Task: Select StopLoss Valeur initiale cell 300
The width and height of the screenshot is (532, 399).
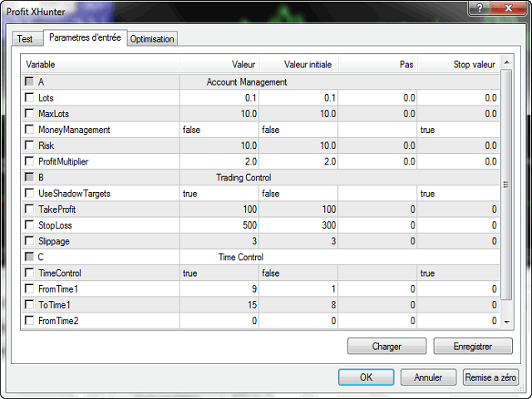Action: click(298, 225)
